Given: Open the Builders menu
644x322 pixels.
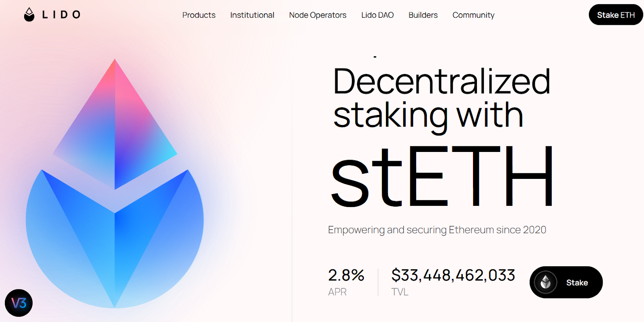Looking at the screenshot, I should 423,15.
